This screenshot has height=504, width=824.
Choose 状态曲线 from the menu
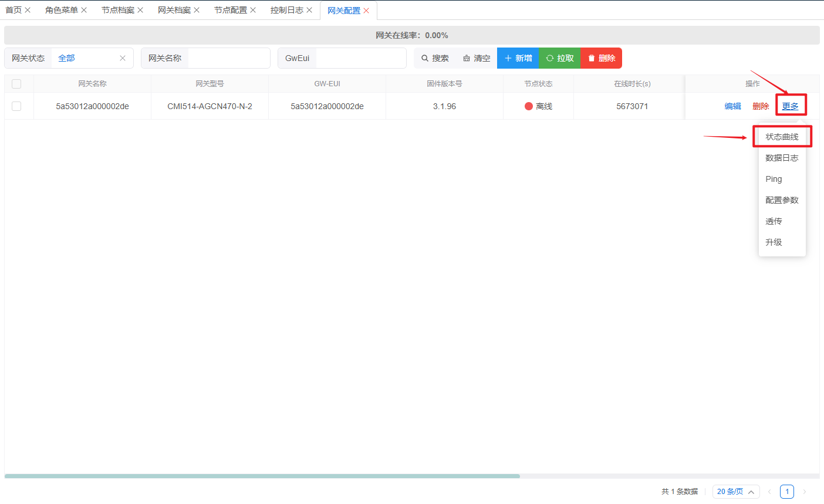pos(782,137)
